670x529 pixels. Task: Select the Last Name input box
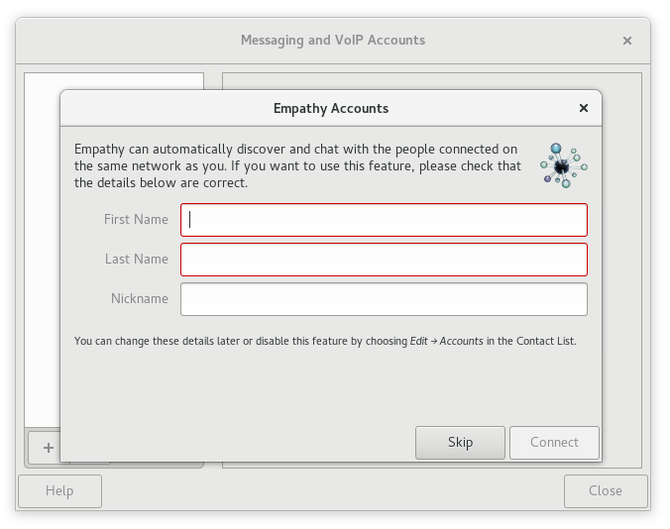[x=384, y=260]
